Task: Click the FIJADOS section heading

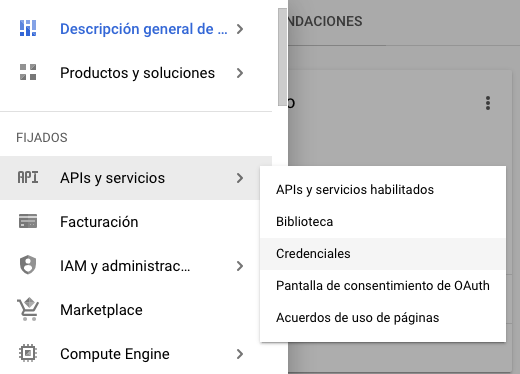Action: coord(42,138)
